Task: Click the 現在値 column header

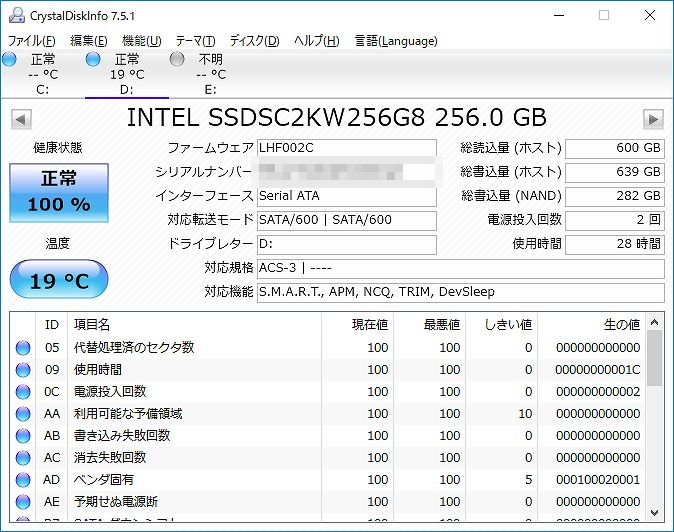Action: click(357, 325)
